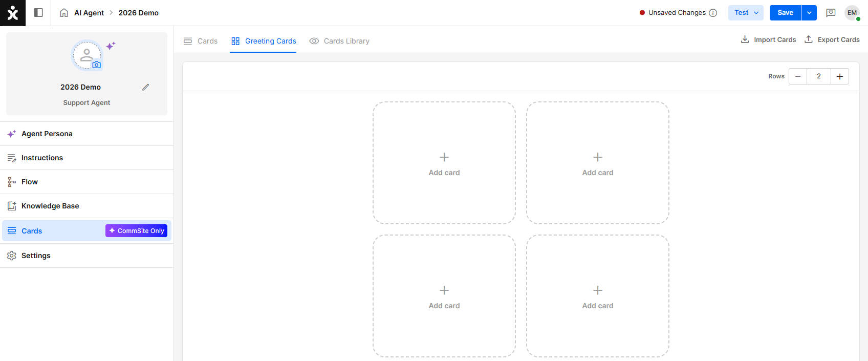Edit agent name with pencil icon
Viewport: 868px width, 361px height.
coord(146,87)
